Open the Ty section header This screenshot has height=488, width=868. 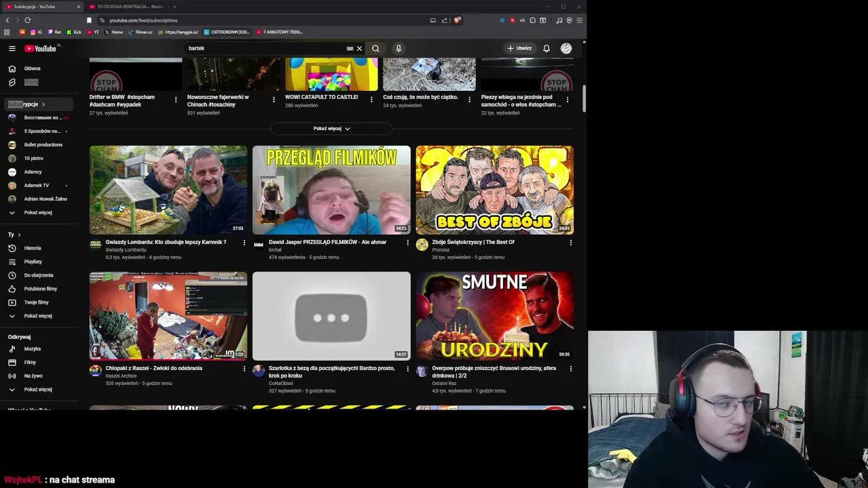pyautogui.click(x=14, y=235)
